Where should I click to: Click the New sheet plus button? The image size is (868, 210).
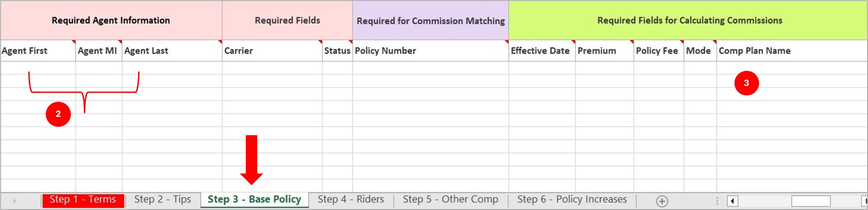click(662, 201)
